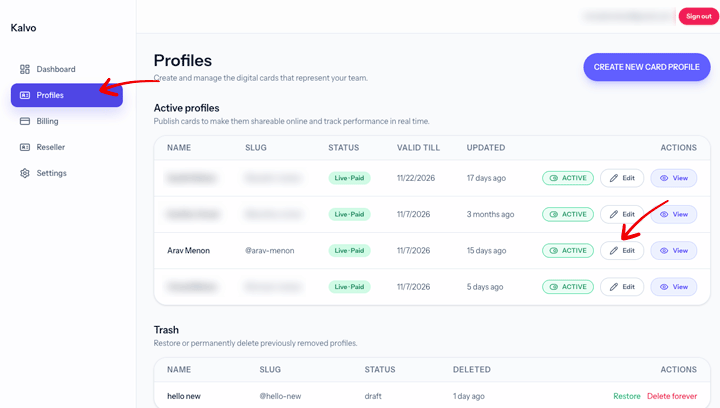Viewport: 720px width, 408px height.
Task: Edit the Arav Menon profile
Action: click(x=622, y=251)
